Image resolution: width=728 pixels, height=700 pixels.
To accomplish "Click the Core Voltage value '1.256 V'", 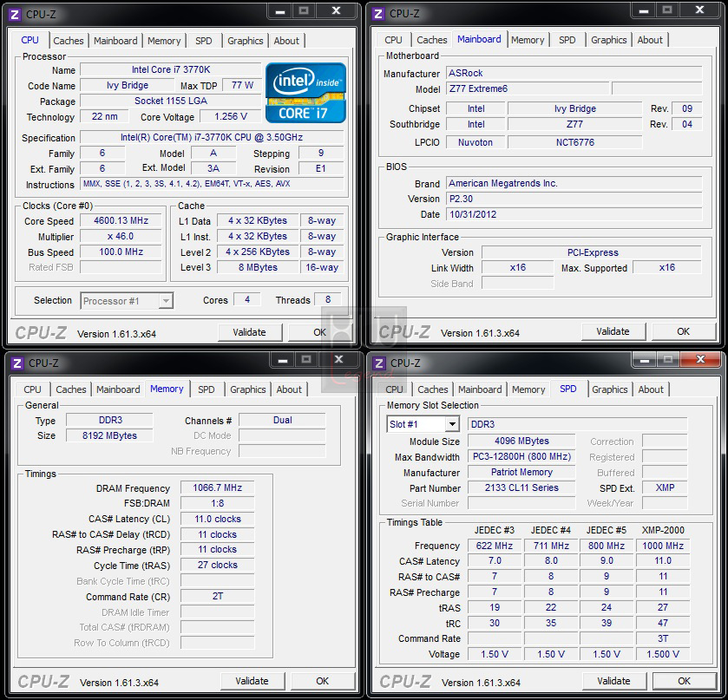I will pos(231,116).
